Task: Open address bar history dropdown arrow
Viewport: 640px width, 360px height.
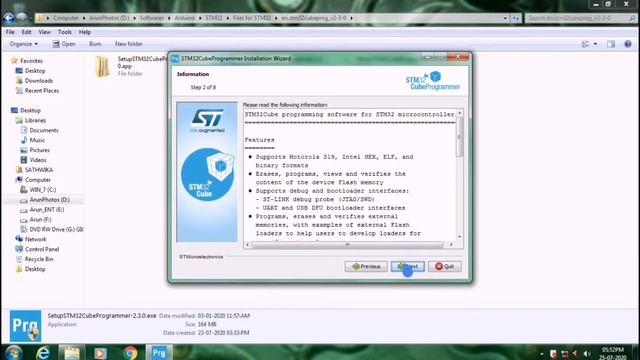Action: (x=505, y=18)
